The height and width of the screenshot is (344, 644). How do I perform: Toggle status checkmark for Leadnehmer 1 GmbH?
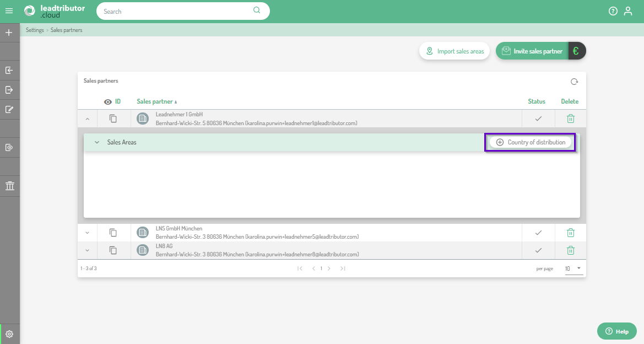pos(538,119)
